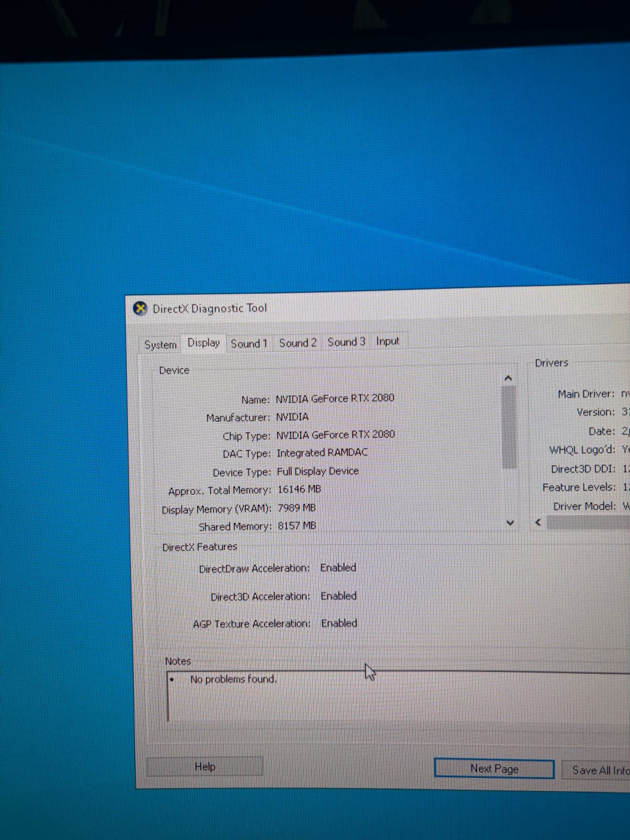Click the Device list scroll-down arrow
630x840 pixels.
[x=510, y=522]
